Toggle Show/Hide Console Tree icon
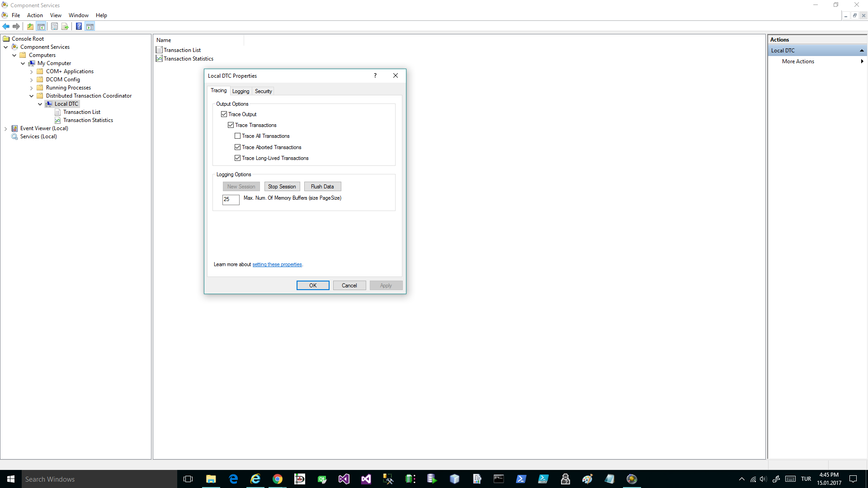The image size is (868, 488). 41,26
